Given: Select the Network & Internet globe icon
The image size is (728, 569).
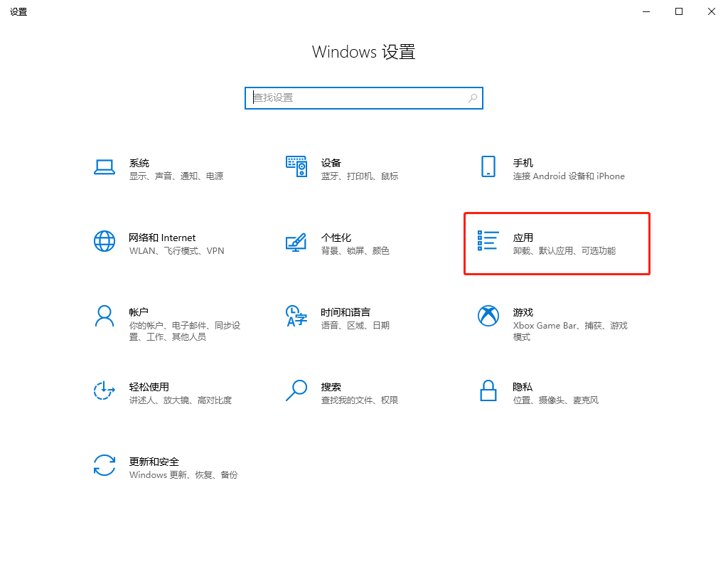Looking at the screenshot, I should pos(105,241).
